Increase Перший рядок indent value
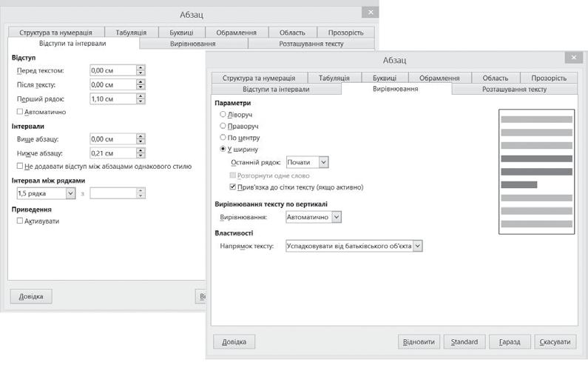The width and height of the screenshot is (588, 368). (141, 96)
